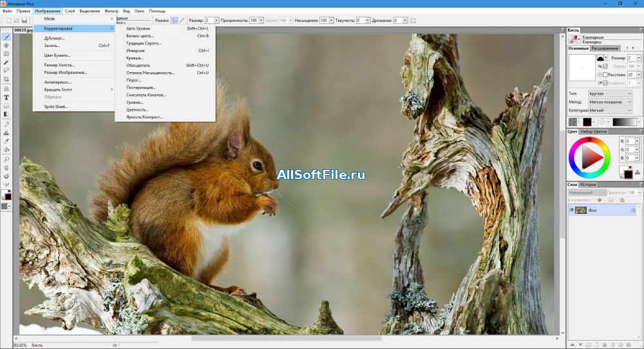Activate the Text tool
Image resolution: width=644 pixels, height=349 pixels.
[6, 97]
